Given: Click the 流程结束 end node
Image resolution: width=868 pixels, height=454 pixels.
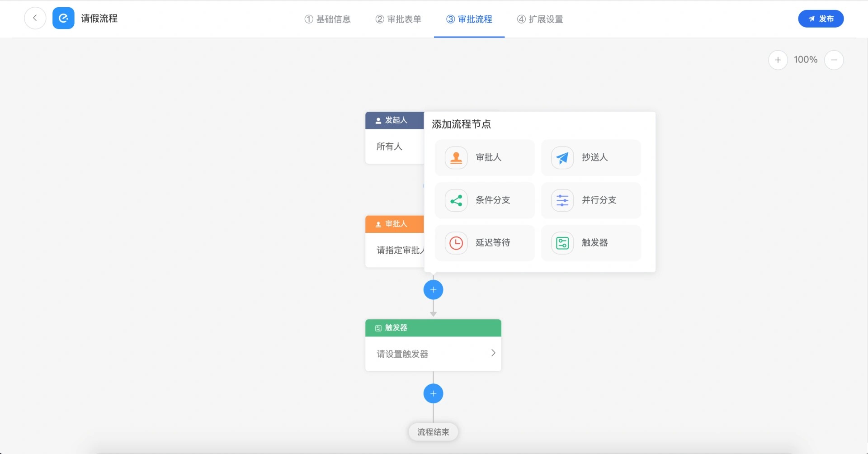Looking at the screenshot, I should [x=433, y=432].
